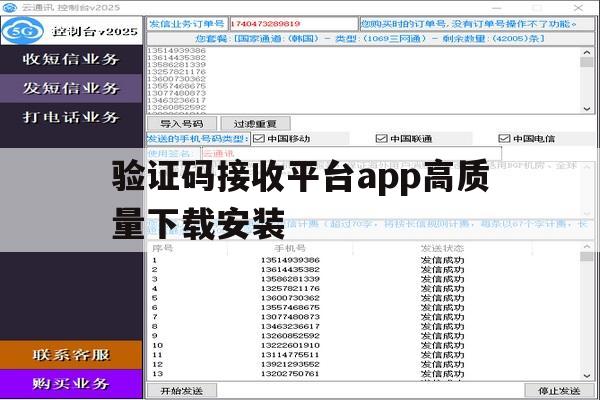Click the 停止发送 button
This screenshot has height=400, width=600.
(x=559, y=391)
